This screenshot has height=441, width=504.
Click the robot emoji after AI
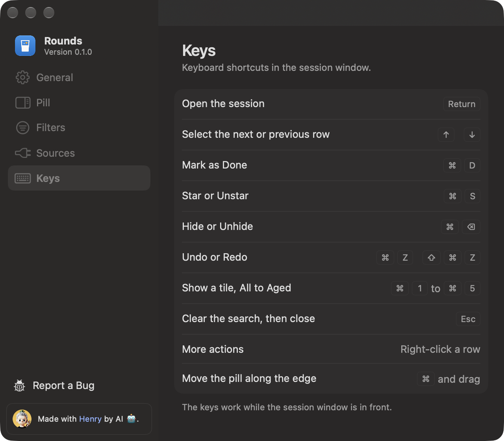[132, 419]
